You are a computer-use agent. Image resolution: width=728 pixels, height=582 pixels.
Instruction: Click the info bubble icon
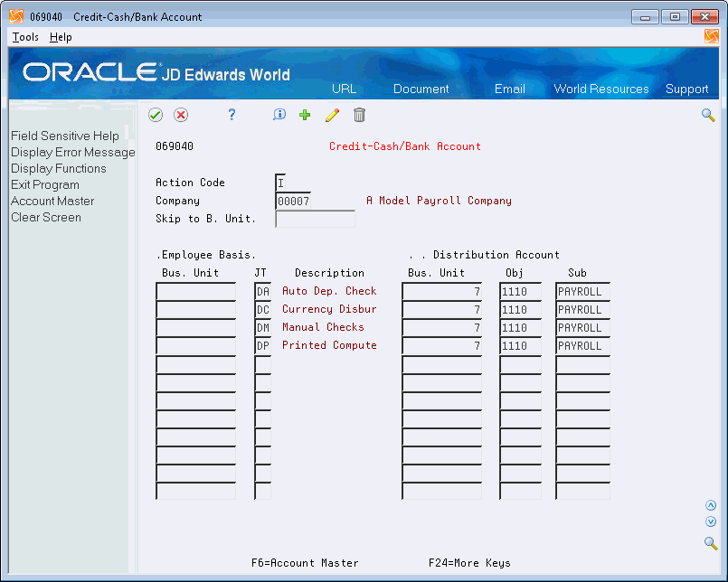point(279,115)
